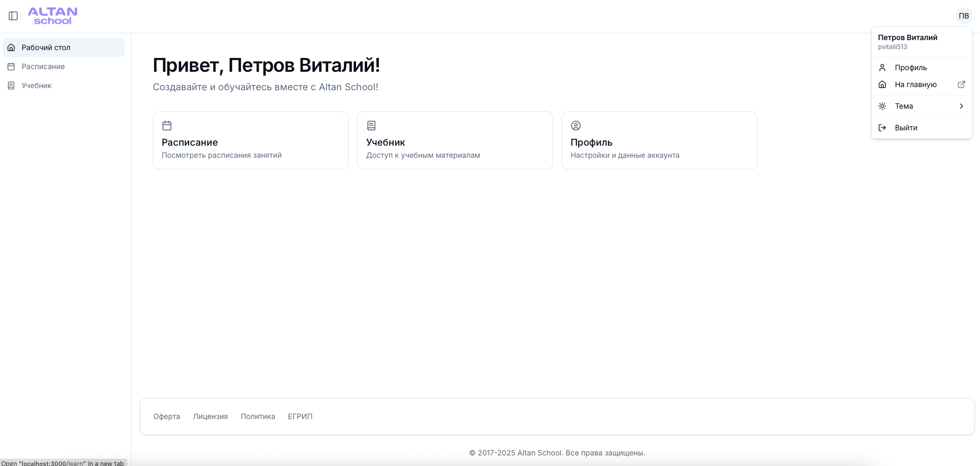Choose Выйти to log out
Image resolution: width=980 pixels, height=466 pixels.
[906, 128]
